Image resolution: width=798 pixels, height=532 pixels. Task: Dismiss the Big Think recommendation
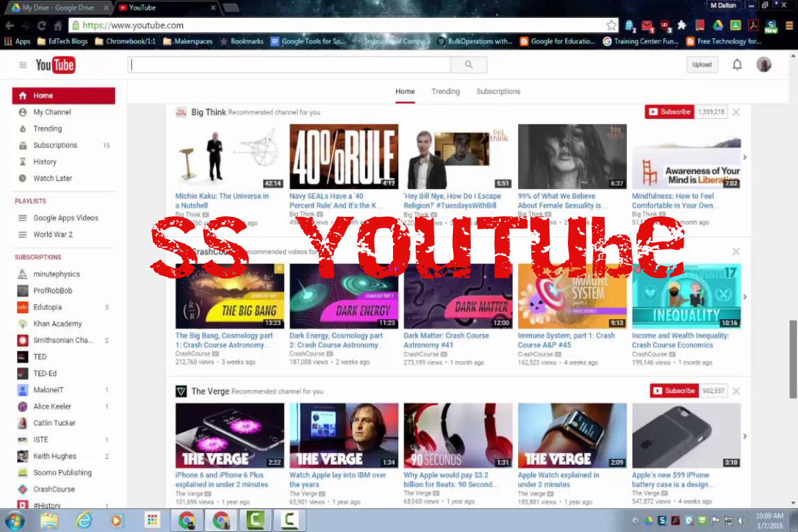(736, 112)
